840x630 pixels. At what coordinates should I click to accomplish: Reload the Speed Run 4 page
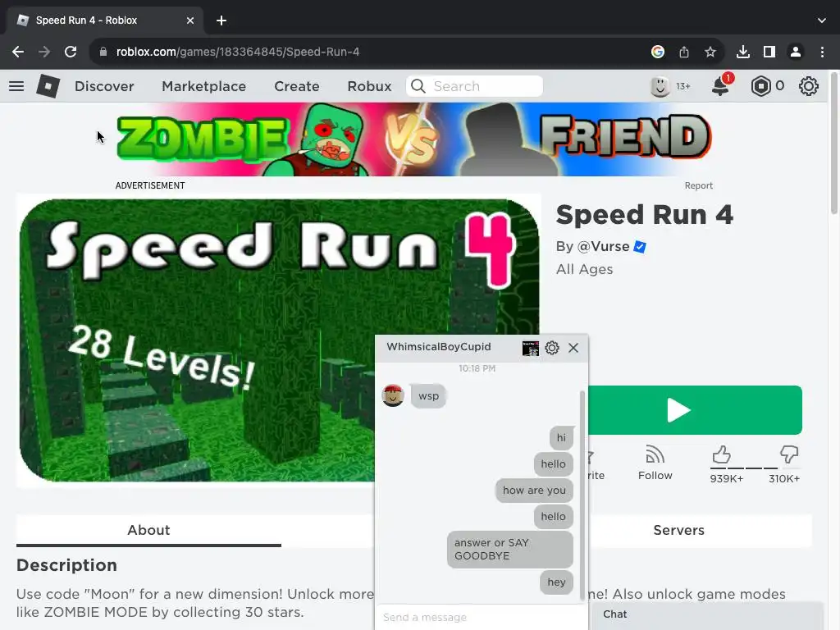point(71,52)
